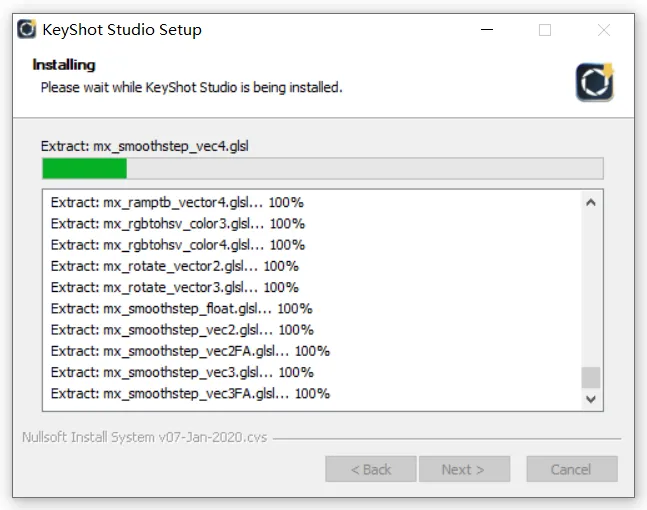Minimize the setup window

coord(486,30)
